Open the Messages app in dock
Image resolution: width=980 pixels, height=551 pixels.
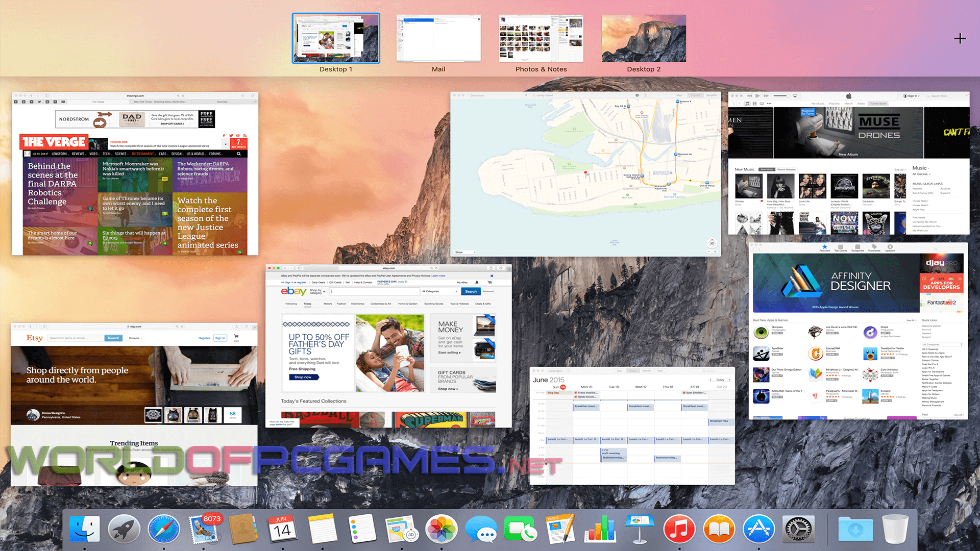(481, 529)
